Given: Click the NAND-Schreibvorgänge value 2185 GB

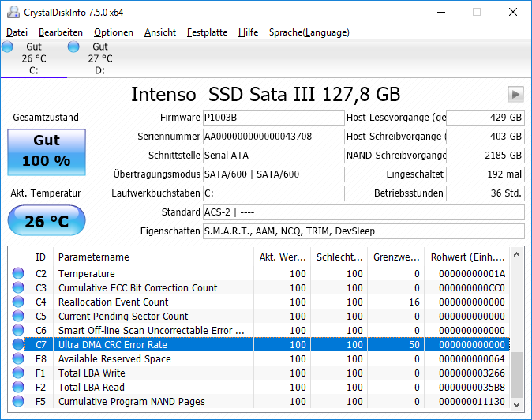Looking at the screenshot, I should click(x=485, y=156).
